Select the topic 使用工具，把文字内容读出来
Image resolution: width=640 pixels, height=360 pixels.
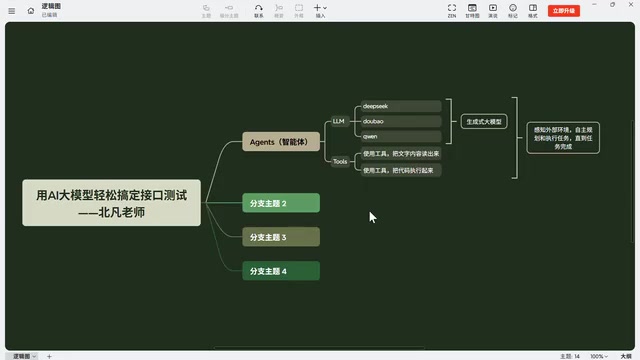[x=401, y=153]
